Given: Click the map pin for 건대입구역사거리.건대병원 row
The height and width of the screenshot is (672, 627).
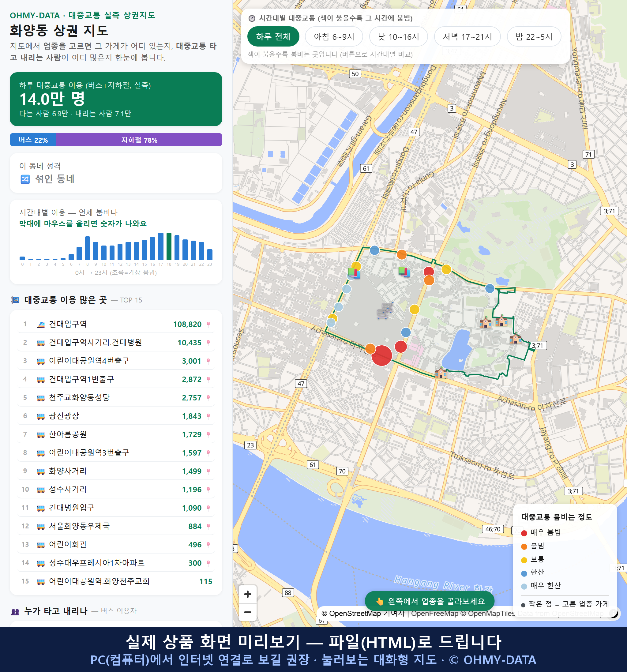Looking at the screenshot, I should point(208,343).
